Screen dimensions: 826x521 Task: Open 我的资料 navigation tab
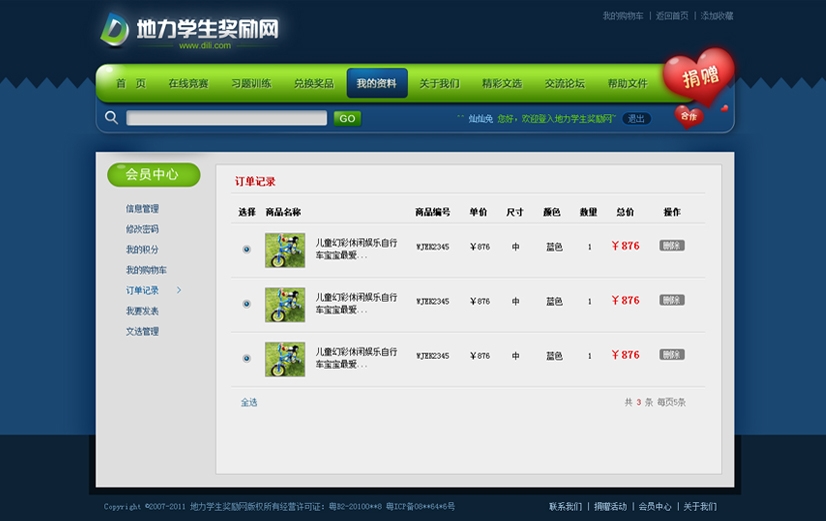(x=377, y=84)
